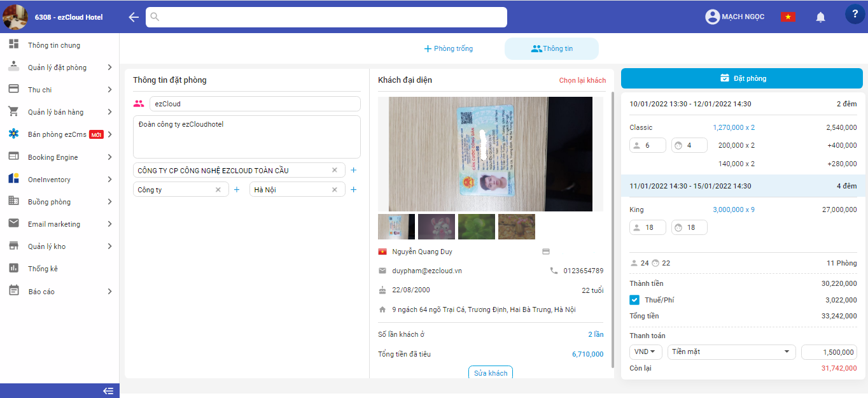Switch to the Phòng trống tab
Screen dimensions: 868x398
tap(449, 48)
